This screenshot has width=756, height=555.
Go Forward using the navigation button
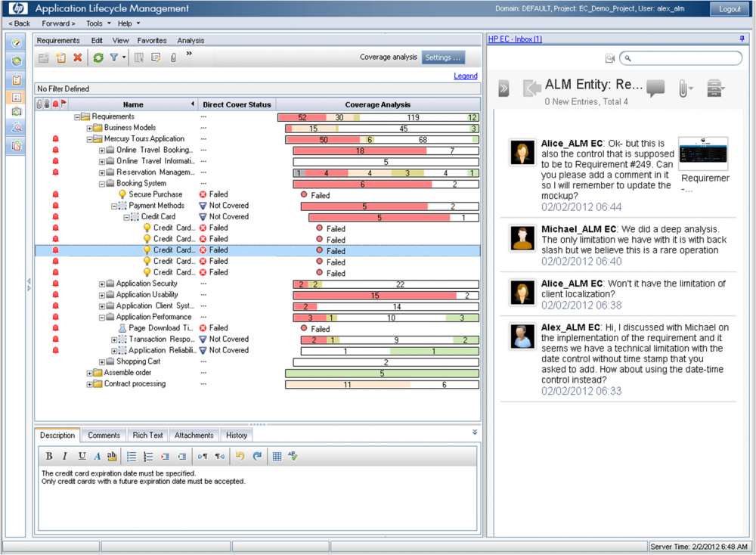(x=58, y=23)
